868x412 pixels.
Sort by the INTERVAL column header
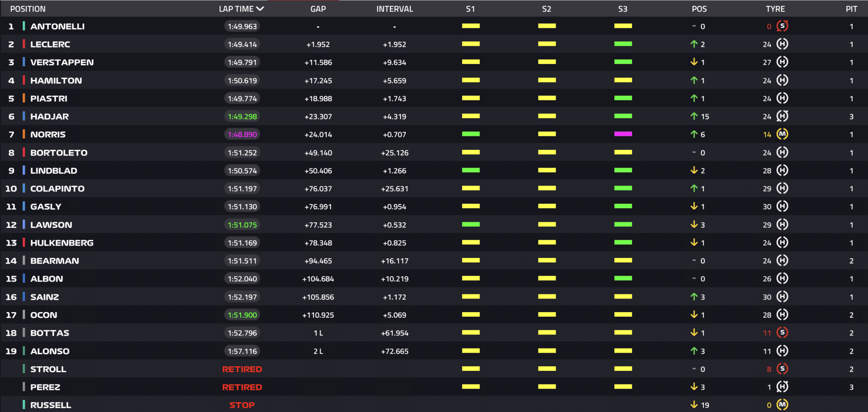395,9
